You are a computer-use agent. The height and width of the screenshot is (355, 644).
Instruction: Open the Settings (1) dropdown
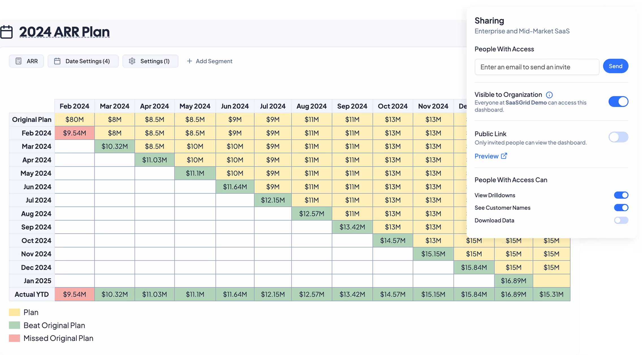point(150,61)
